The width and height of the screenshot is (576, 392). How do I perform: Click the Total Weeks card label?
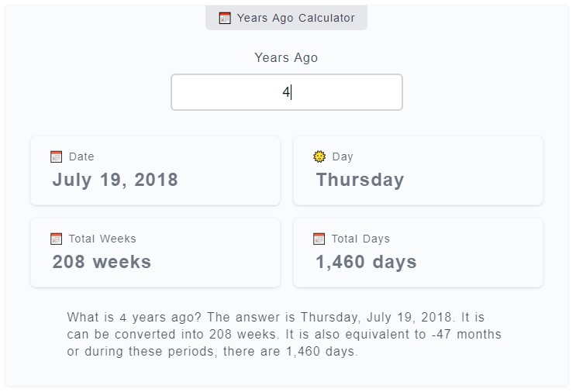[102, 239]
